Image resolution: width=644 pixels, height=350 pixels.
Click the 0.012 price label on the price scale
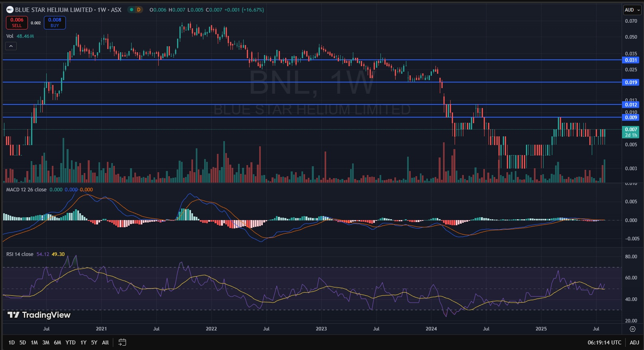click(631, 105)
